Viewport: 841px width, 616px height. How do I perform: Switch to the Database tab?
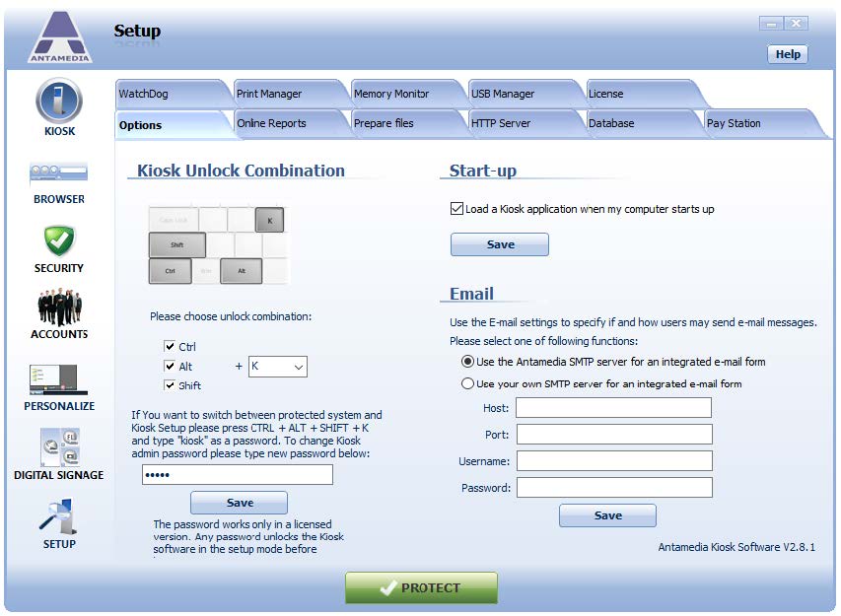[x=641, y=124]
